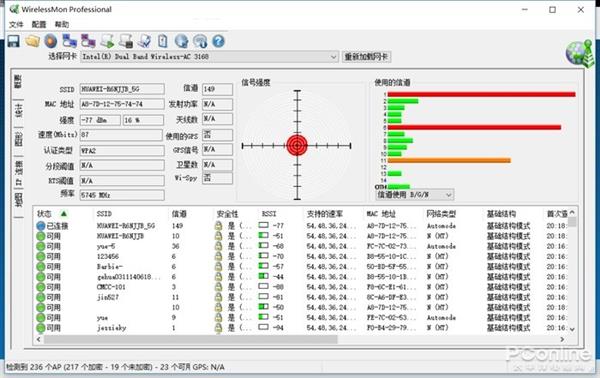
Task: Open the 配置 menu
Action: coord(39,24)
